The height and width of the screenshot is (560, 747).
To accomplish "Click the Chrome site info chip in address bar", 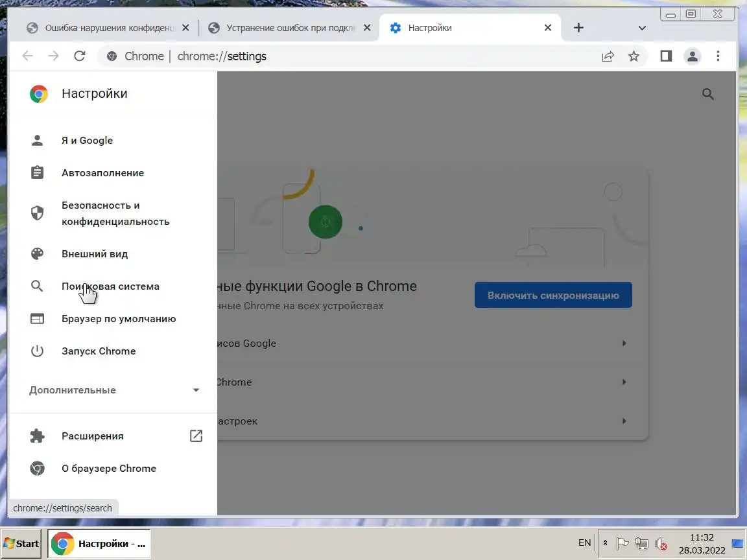I will tap(136, 56).
